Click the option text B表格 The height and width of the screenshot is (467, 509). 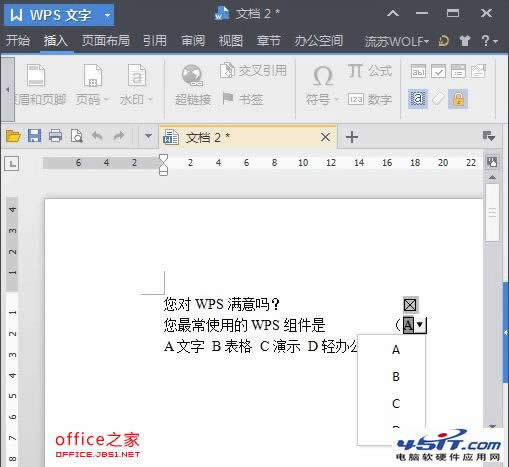232,347
